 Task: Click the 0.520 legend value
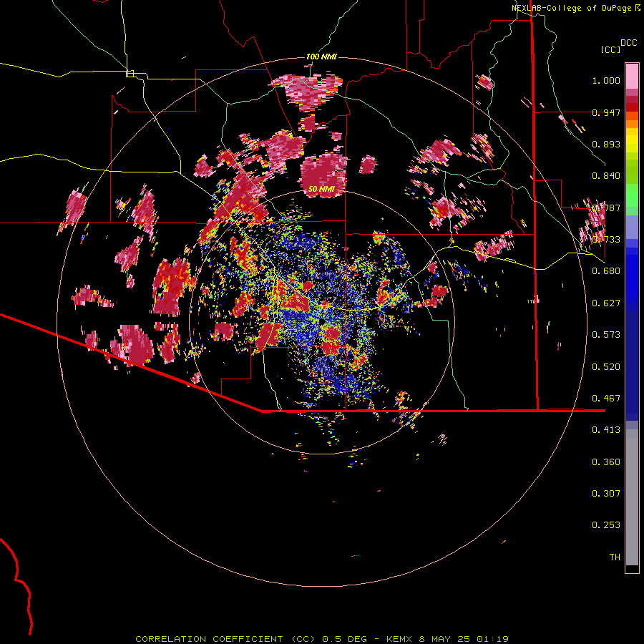(x=606, y=367)
